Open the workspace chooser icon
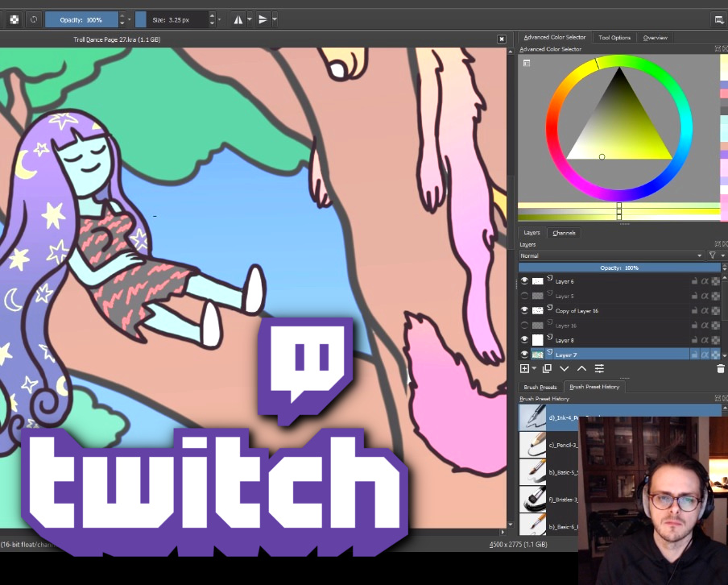This screenshot has height=585, width=728. click(x=718, y=19)
